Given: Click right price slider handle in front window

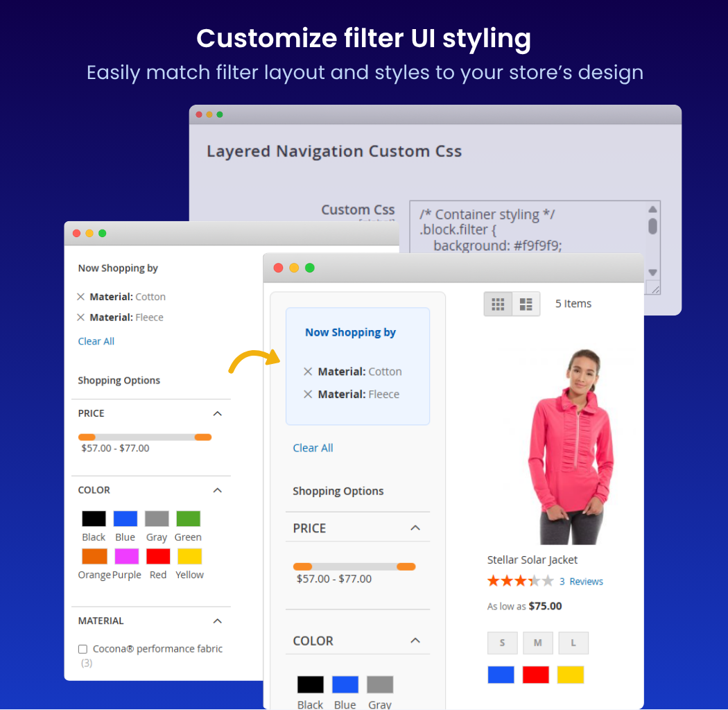Looking at the screenshot, I should 406,566.
